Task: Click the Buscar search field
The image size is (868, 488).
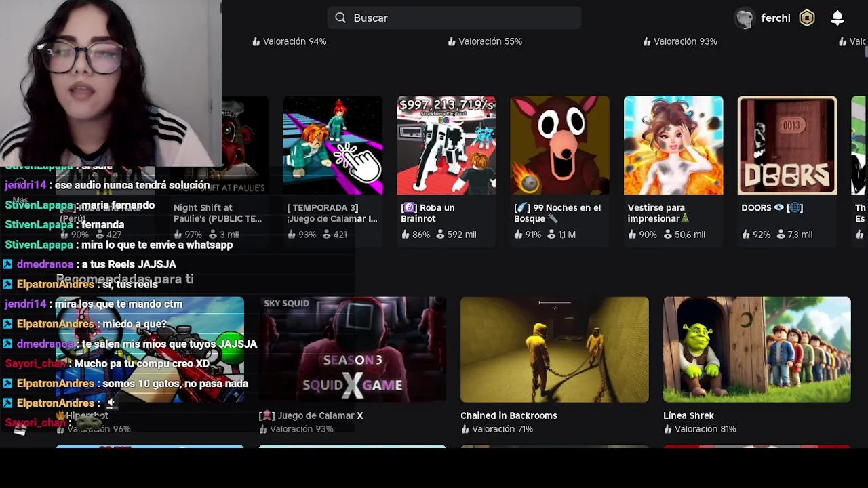Action: point(454,18)
